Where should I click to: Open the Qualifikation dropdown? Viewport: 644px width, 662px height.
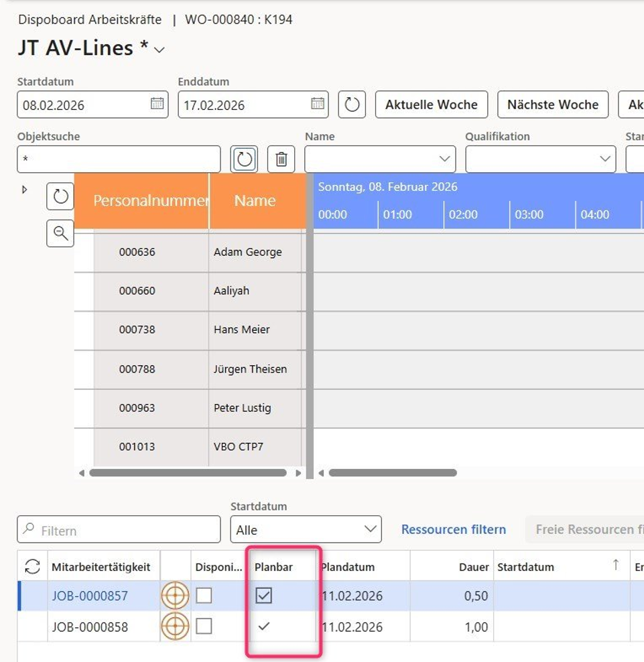[x=540, y=159]
